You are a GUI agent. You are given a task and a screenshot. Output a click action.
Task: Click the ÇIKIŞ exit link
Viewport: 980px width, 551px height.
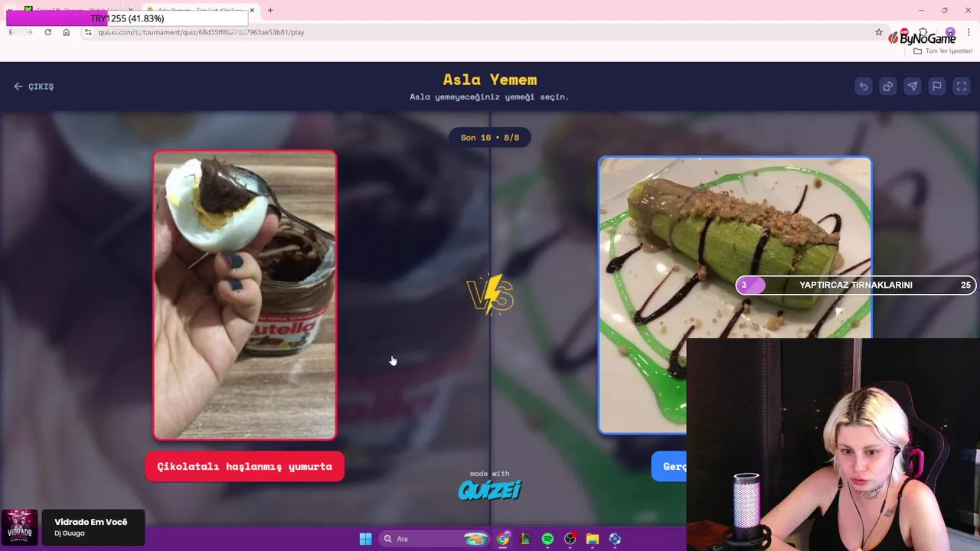34,86
